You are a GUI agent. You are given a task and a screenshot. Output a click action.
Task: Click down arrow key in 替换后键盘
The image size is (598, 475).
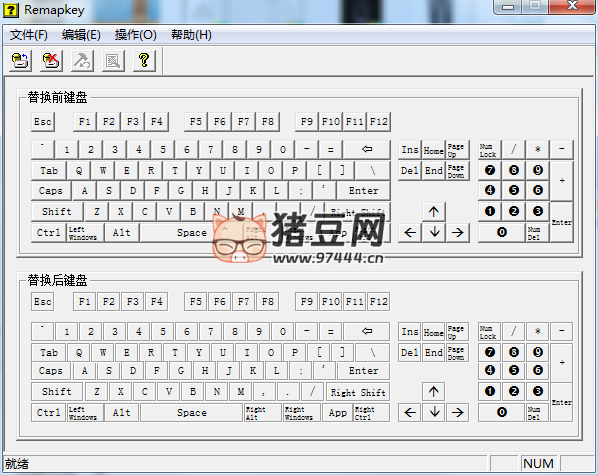(434, 413)
